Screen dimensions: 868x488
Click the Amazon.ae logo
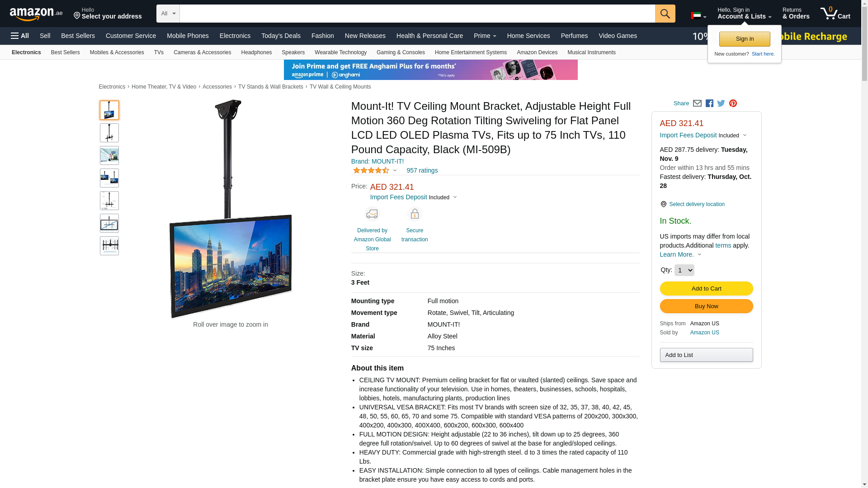click(36, 14)
